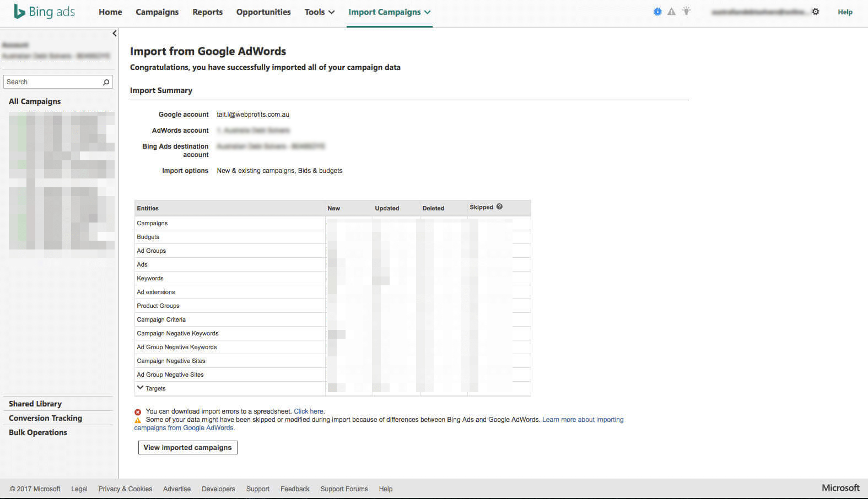Click the Google account email value
Screen dimensions: 868x499
[253, 115]
